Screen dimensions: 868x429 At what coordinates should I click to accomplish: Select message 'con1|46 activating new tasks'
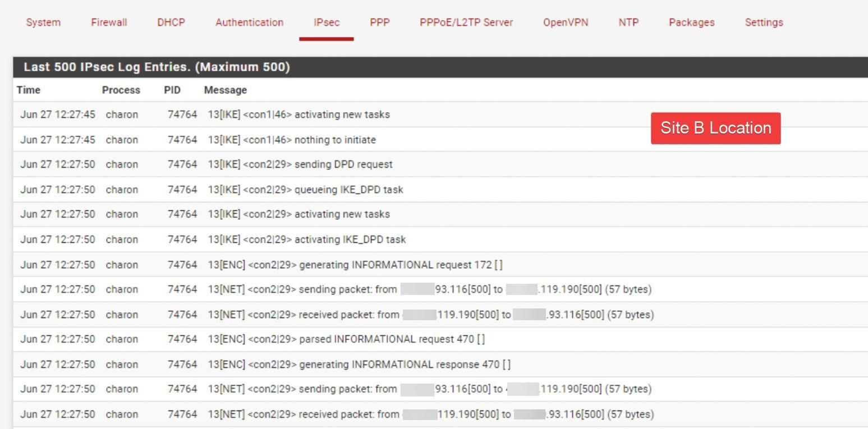click(299, 114)
